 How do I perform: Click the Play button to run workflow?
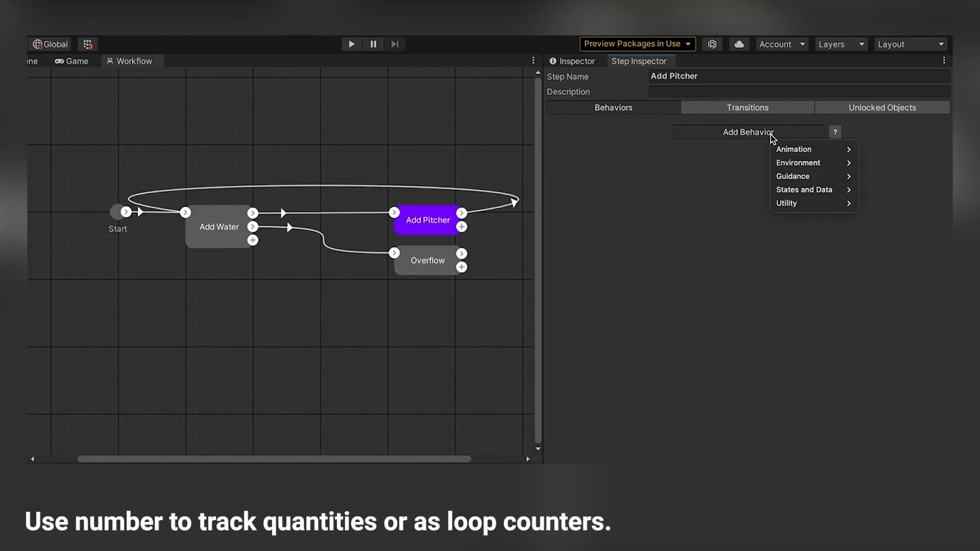pyautogui.click(x=351, y=44)
